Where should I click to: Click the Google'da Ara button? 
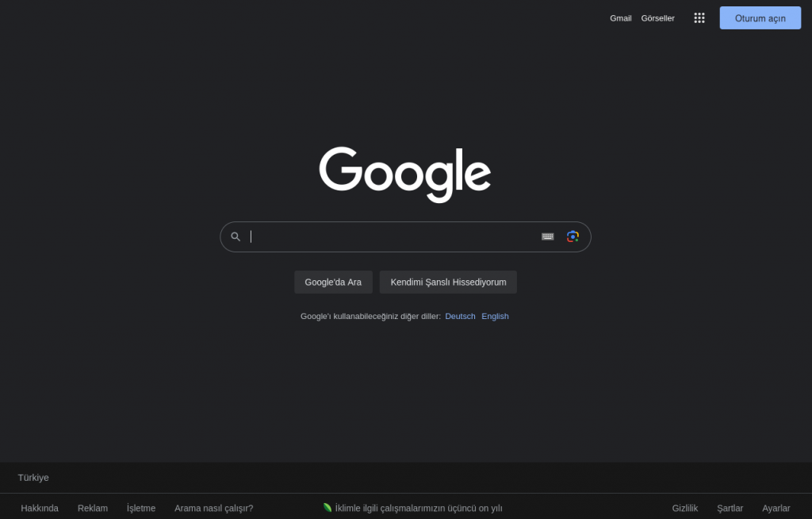click(333, 282)
